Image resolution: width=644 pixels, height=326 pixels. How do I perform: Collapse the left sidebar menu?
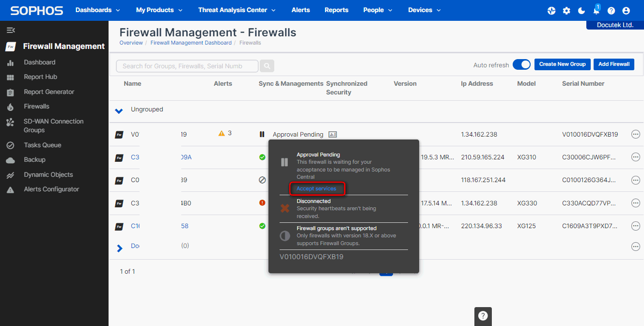point(11,30)
